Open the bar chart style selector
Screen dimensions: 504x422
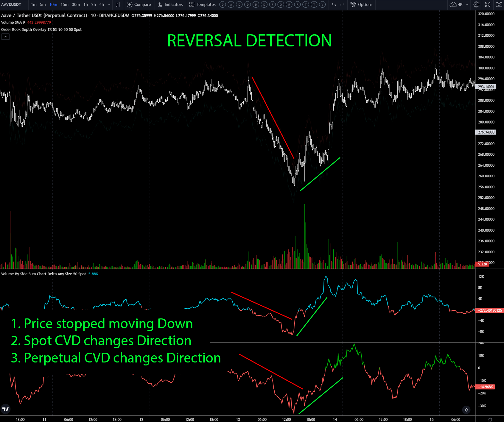click(119, 4)
